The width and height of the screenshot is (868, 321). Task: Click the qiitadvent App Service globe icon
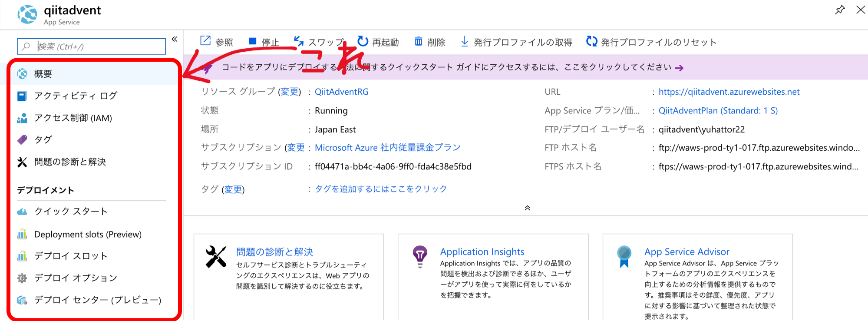27,14
